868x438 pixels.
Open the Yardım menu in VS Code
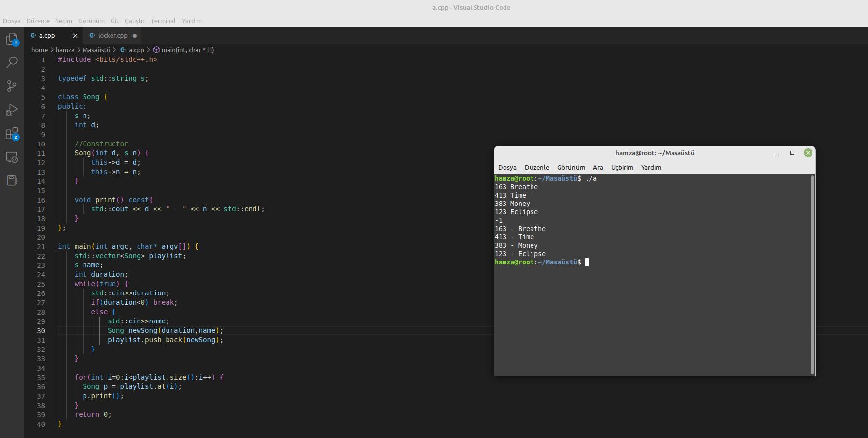(192, 21)
